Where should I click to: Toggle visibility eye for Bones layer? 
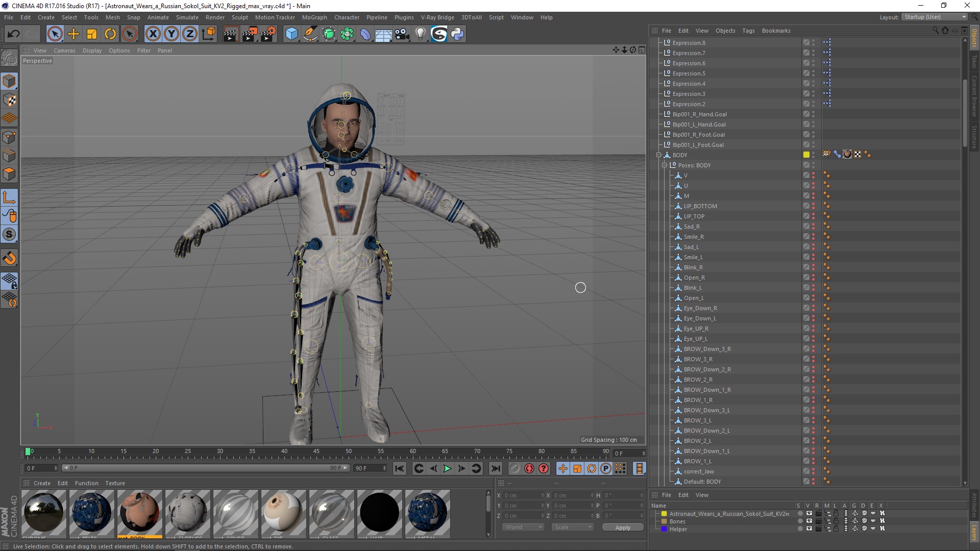(x=809, y=521)
